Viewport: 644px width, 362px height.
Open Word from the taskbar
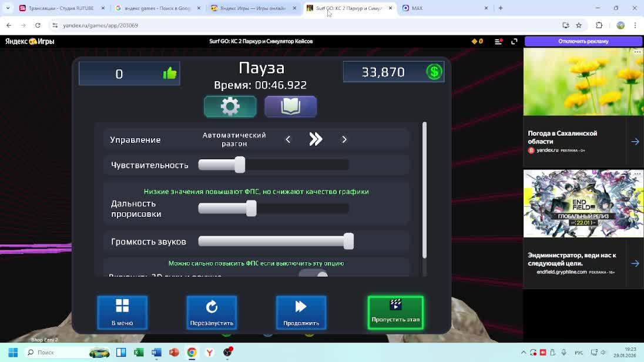(x=156, y=353)
